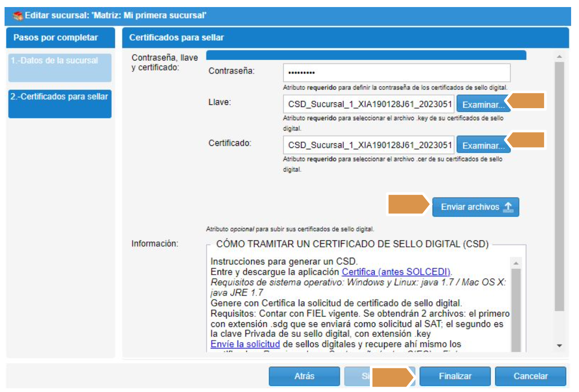This screenshot has height=392, width=579.
Task: Click the main panel scroll up arrow
Action: tap(559, 56)
